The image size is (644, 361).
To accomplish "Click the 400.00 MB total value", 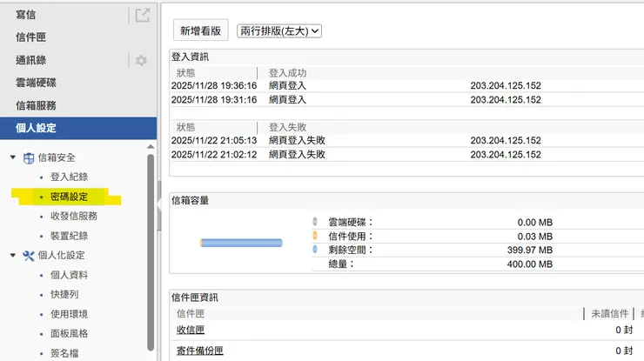I will 530,264.
